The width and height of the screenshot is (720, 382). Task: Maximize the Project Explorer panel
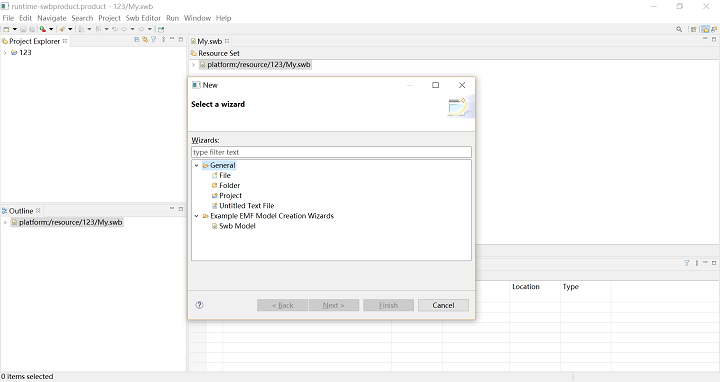181,40
